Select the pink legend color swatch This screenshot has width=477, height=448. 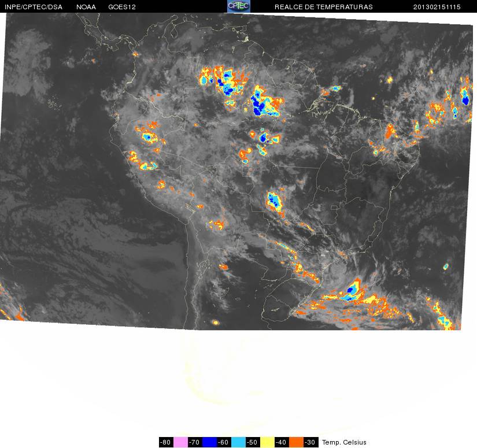point(180,442)
